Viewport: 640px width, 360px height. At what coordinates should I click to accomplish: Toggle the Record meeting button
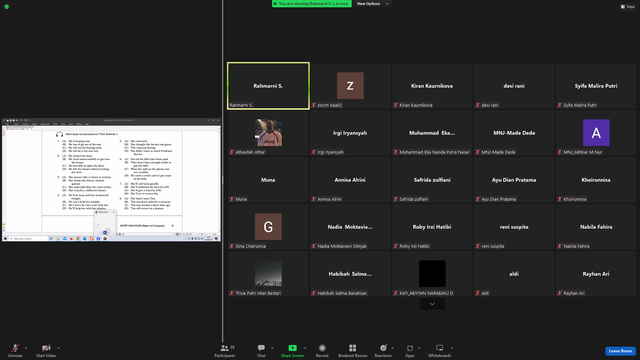pos(322,350)
